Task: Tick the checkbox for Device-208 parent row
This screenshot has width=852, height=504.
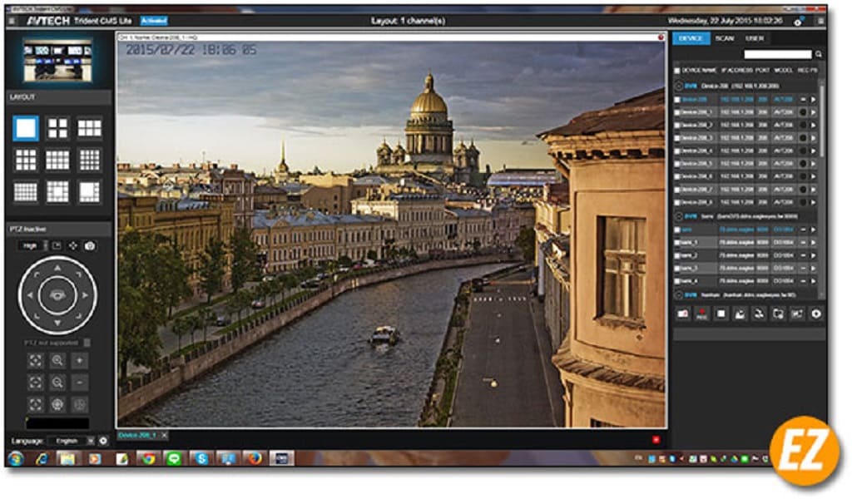Action: point(677,100)
